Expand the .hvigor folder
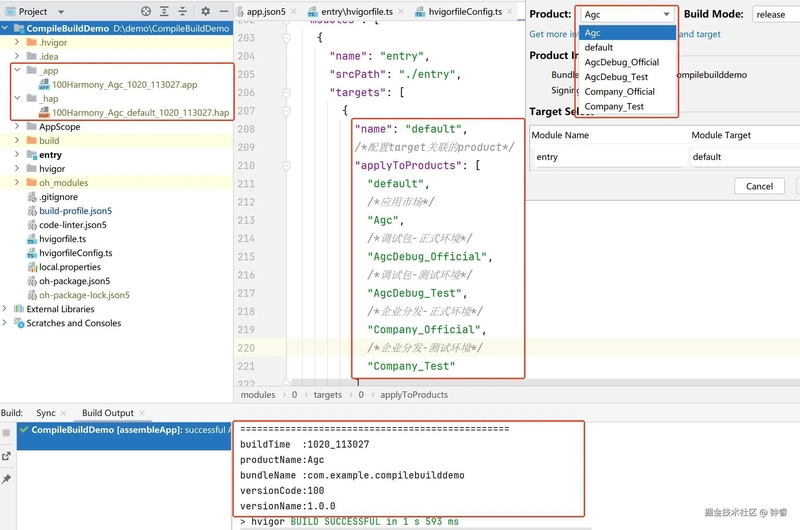The image size is (800, 530). [x=17, y=42]
